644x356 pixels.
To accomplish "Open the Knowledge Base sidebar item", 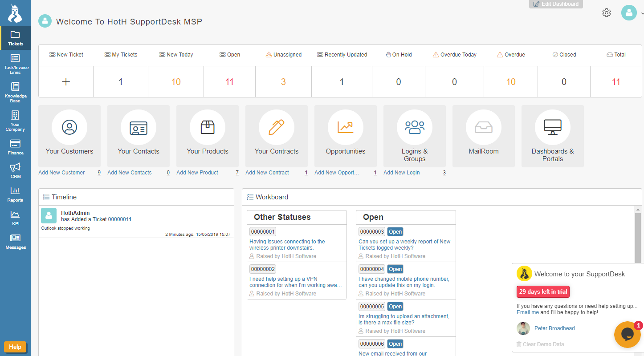I will point(15,92).
